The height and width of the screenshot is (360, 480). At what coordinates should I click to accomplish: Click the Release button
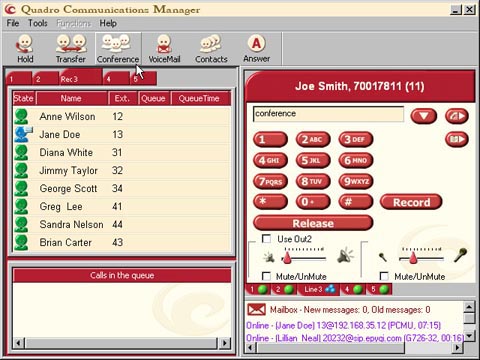(313, 223)
